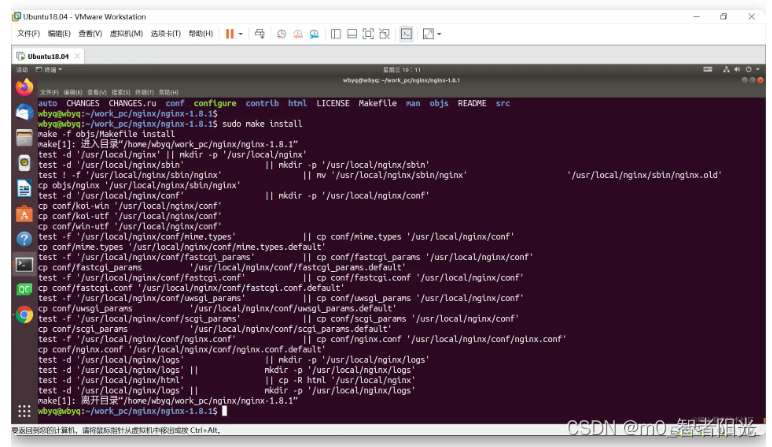Open terminal 查看(V) menu
The width and height of the screenshot is (772, 447).
[97, 92]
